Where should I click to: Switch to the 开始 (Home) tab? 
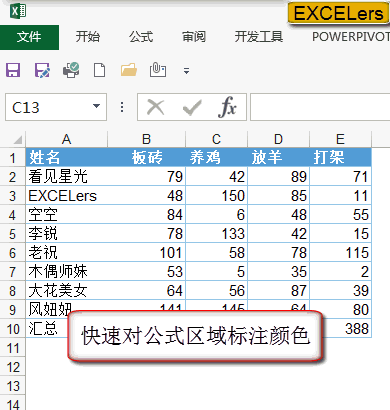(x=88, y=37)
